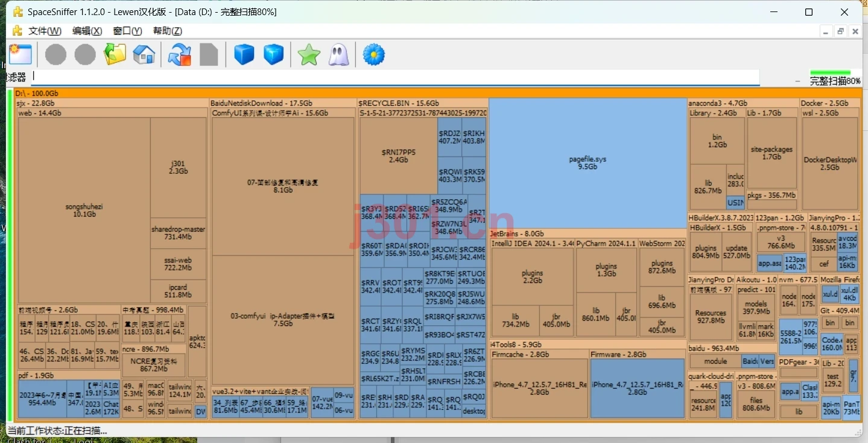Stop or restart the master scan
868x443 pixels.
pyautogui.click(x=179, y=55)
